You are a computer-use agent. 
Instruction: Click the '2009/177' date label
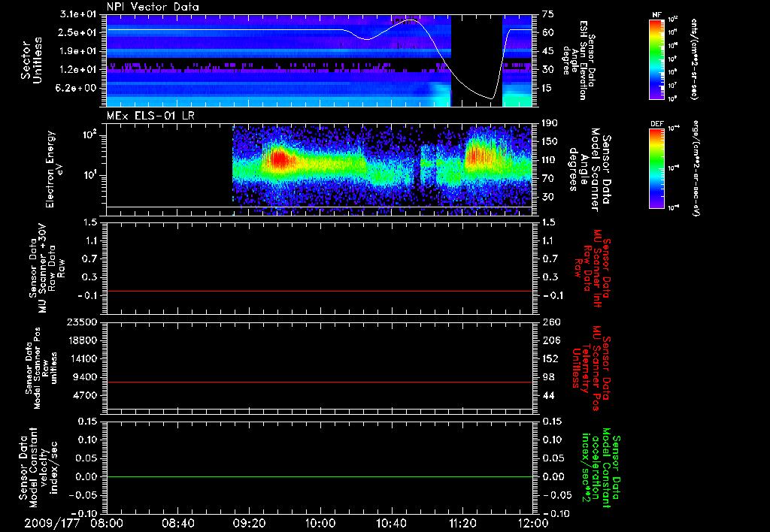52,523
